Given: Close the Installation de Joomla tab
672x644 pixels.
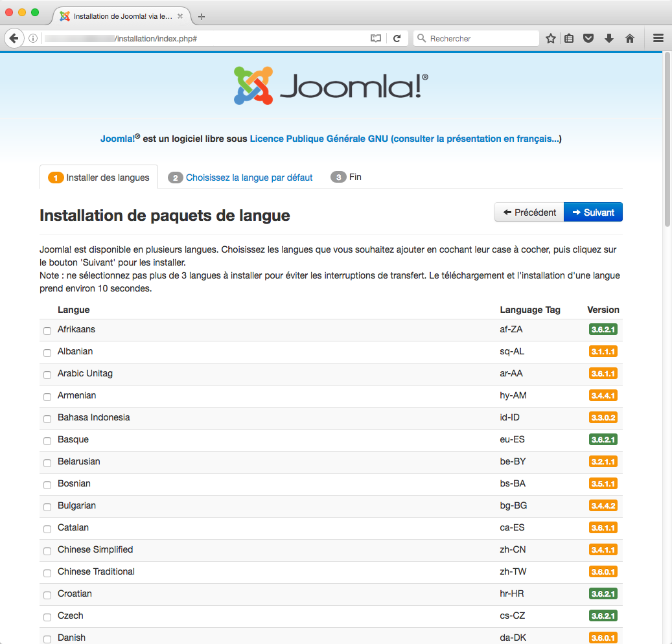Looking at the screenshot, I should pyautogui.click(x=180, y=16).
